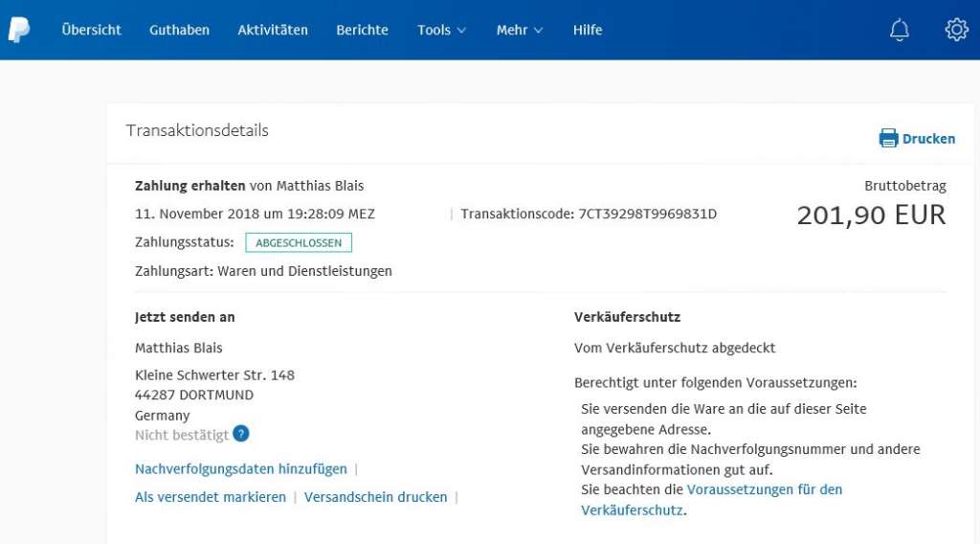
Task: Click the ABGESCHLOSSEN status badge
Action: click(x=299, y=242)
